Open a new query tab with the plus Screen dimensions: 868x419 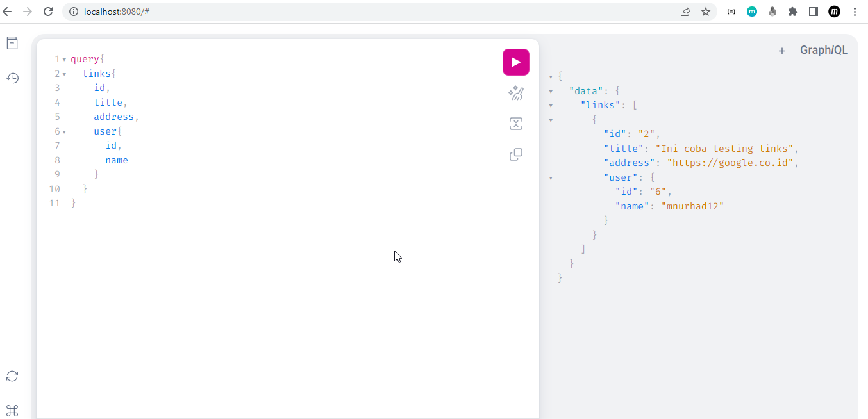pyautogui.click(x=782, y=51)
